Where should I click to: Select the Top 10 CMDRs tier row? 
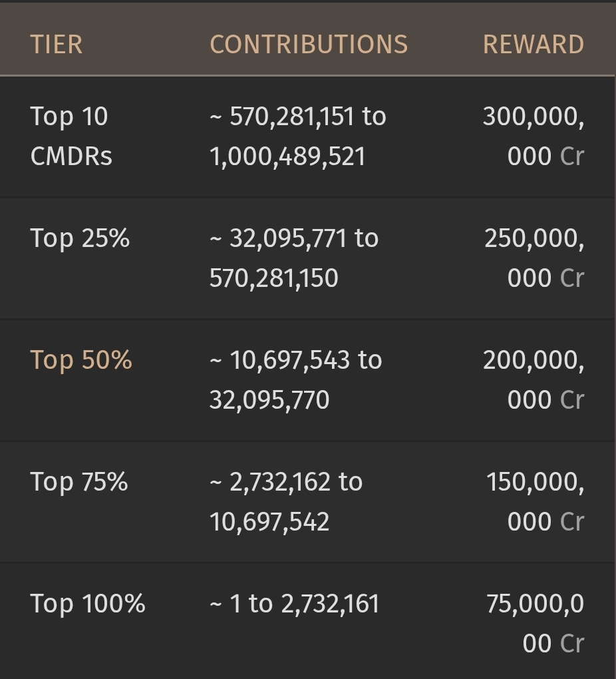307,137
